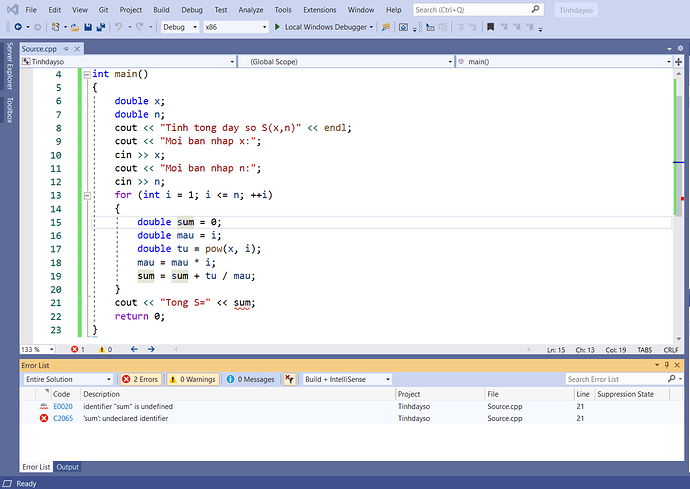Click the Ln: 15 status indicator
Image resolution: width=690 pixels, height=489 pixels.
pyautogui.click(x=556, y=349)
